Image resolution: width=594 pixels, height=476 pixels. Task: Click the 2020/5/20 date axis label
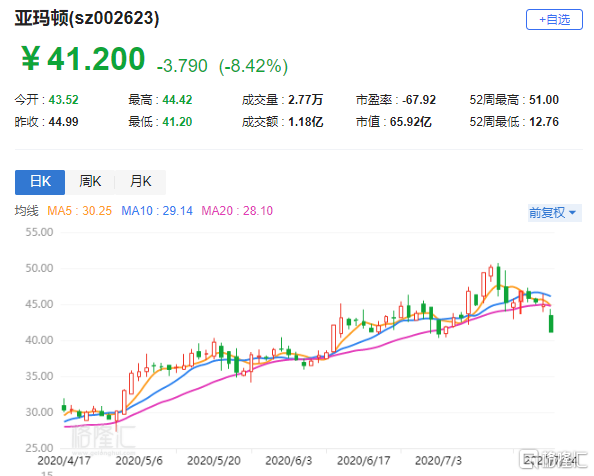(x=214, y=461)
